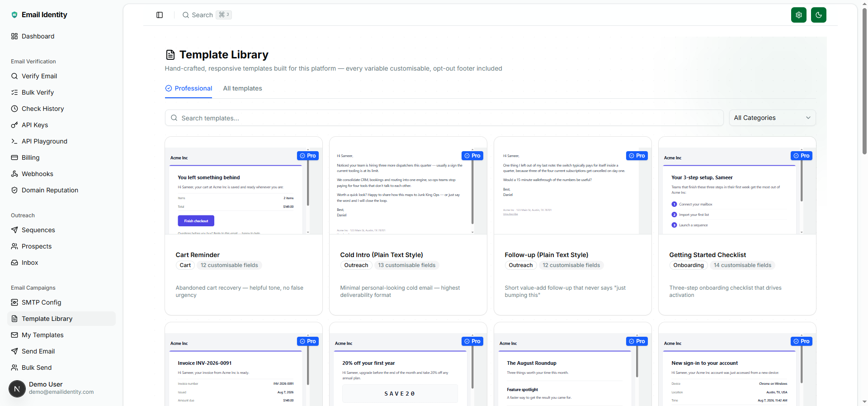Click the Bulk Verify list icon
The height and width of the screenshot is (406, 868).
pos(14,92)
